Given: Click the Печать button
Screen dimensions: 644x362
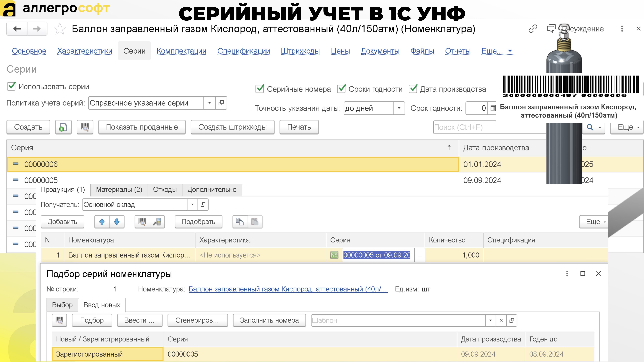Looking at the screenshot, I should click(299, 127).
